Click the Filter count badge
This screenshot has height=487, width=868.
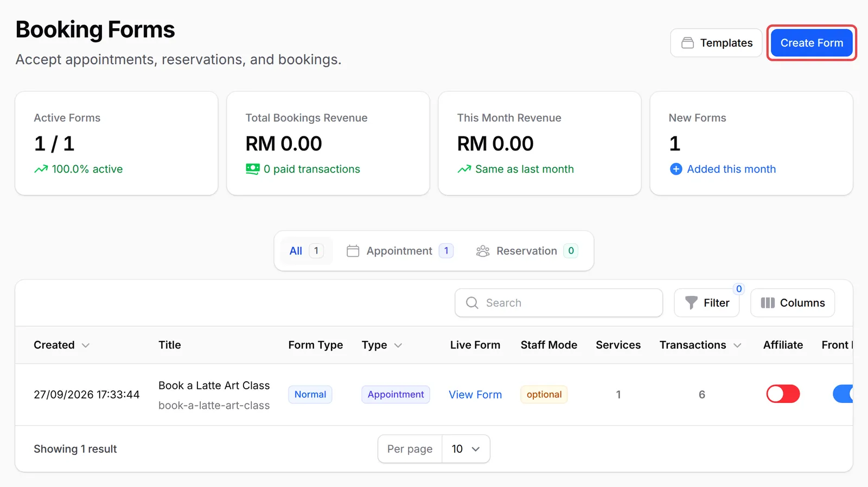tap(739, 289)
